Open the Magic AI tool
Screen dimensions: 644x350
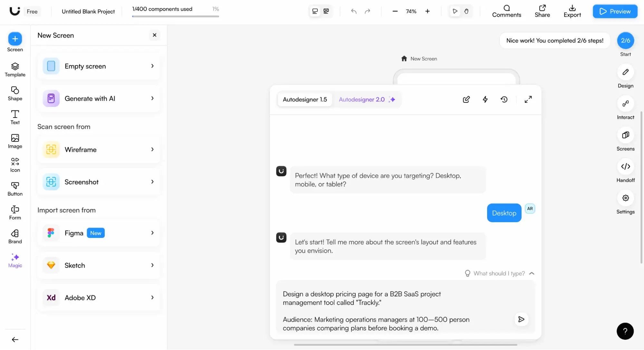pyautogui.click(x=15, y=260)
